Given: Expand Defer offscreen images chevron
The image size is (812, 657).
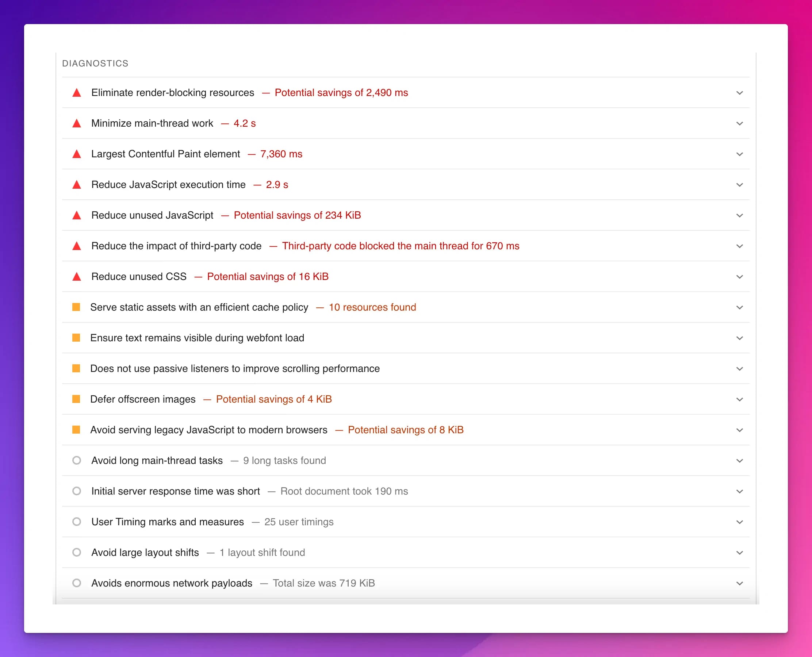Looking at the screenshot, I should click(x=740, y=400).
